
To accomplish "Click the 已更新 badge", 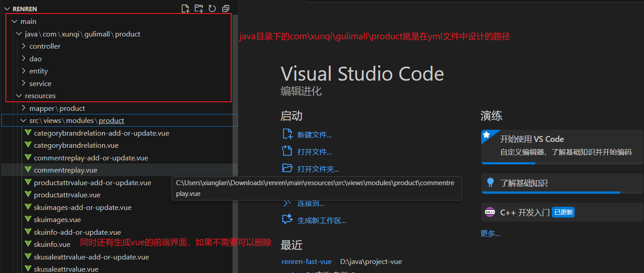I will pyautogui.click(x=563, y=212).
